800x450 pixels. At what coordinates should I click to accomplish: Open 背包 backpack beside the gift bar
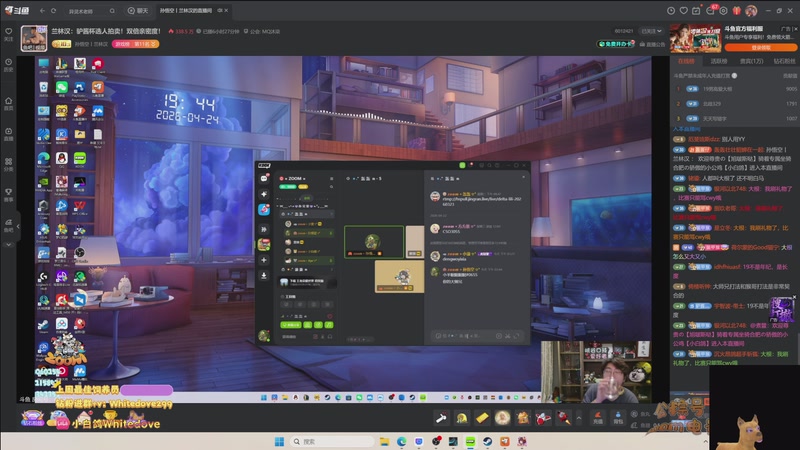click(618, 418)
